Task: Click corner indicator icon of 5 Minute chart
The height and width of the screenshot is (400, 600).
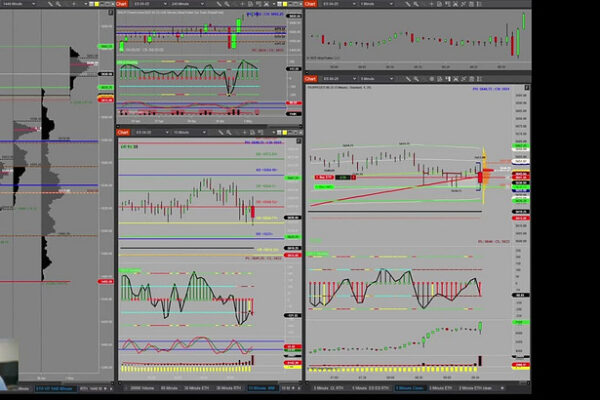Action: point(527,88)
